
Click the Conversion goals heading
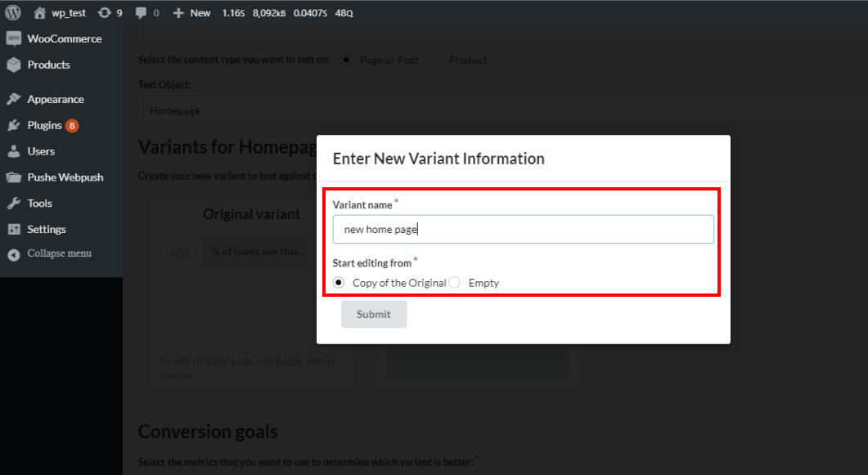point(208,432)
